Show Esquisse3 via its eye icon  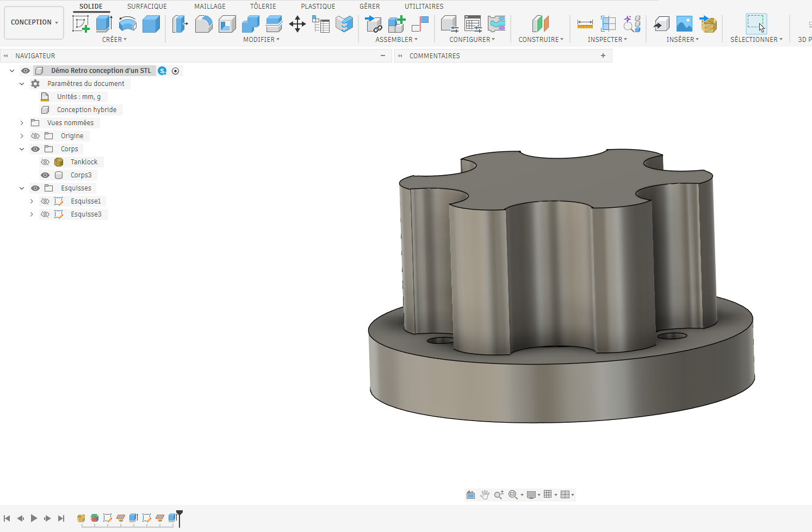(45, 214)
